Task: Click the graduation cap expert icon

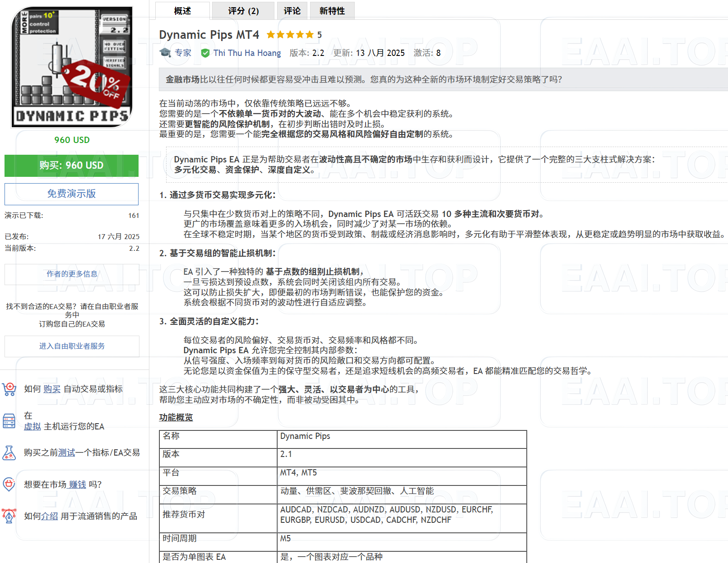Action: [165, 53]
